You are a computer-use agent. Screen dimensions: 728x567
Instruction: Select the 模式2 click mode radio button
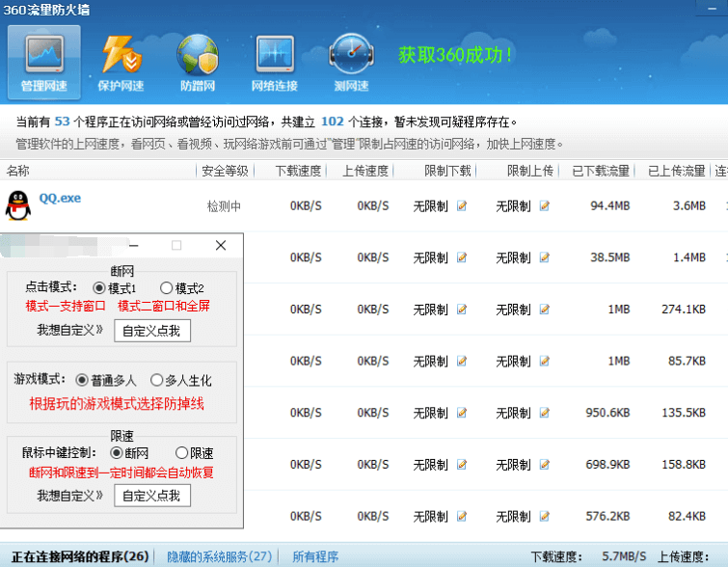166,288
